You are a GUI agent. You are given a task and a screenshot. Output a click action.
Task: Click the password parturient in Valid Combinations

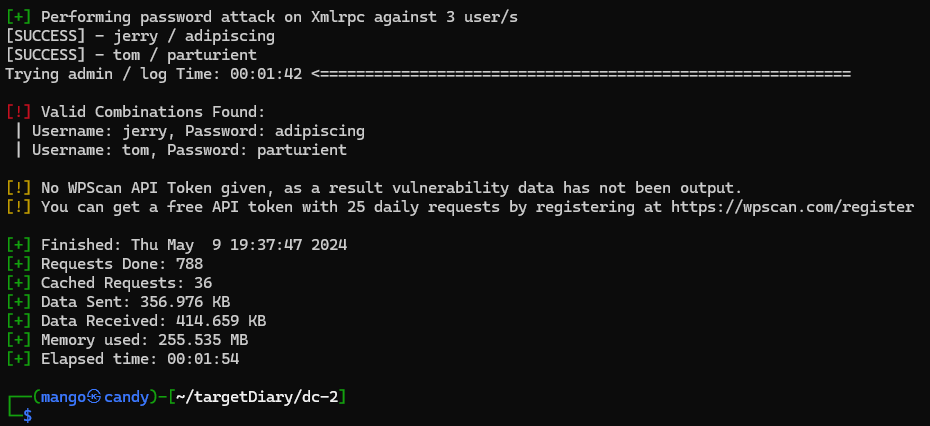click(x=302, y=150)
